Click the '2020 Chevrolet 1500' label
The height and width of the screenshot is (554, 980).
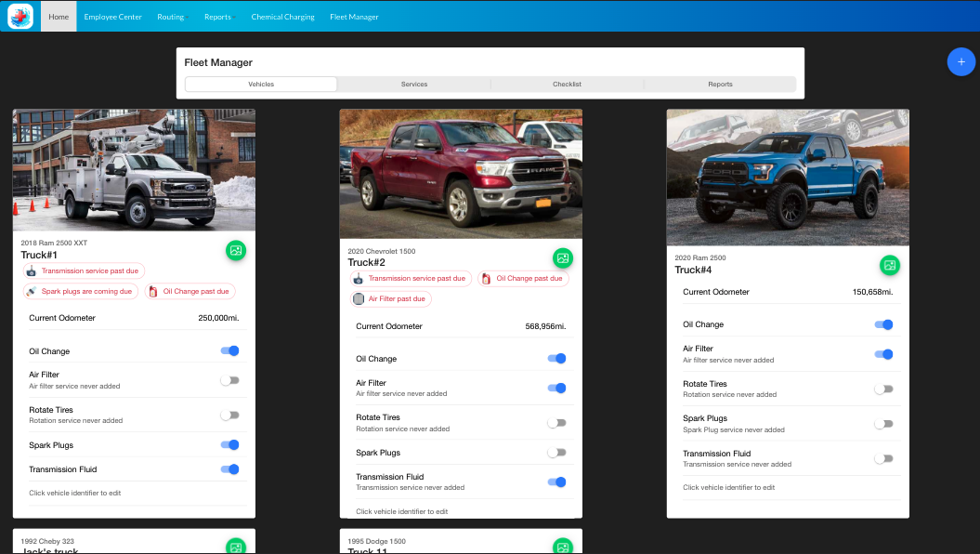381,251
